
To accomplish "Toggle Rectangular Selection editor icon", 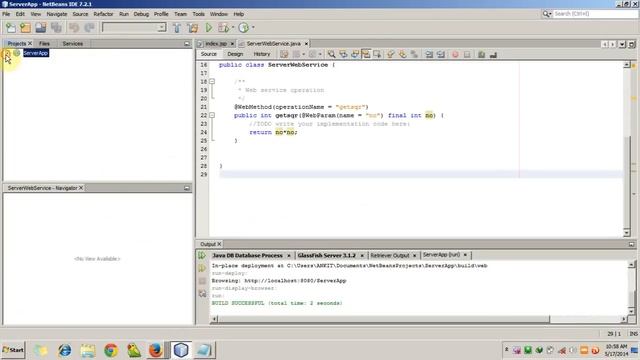I will pos(377,54).
